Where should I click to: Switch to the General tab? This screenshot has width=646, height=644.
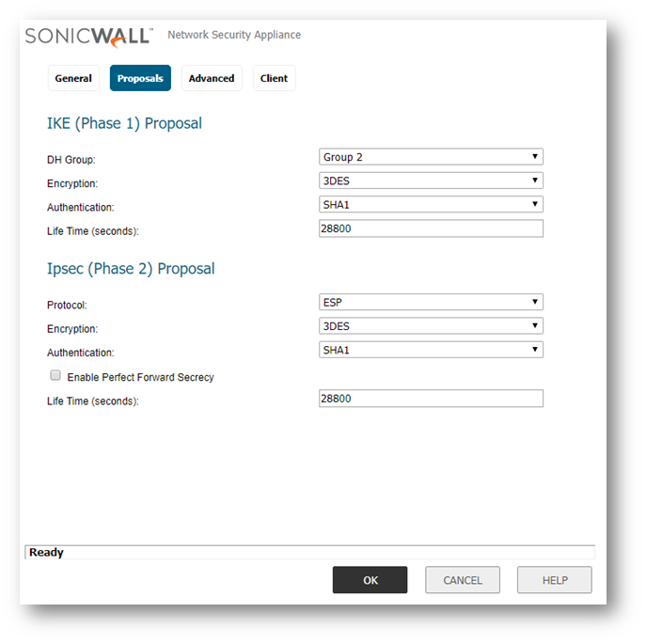73,78
